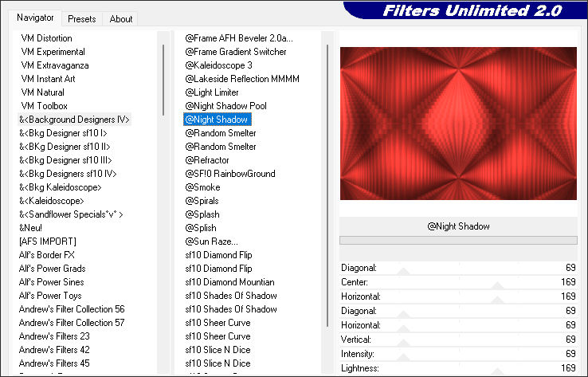Select VM Distortion in the category list
588x377 pixels.
click(46, 38)
